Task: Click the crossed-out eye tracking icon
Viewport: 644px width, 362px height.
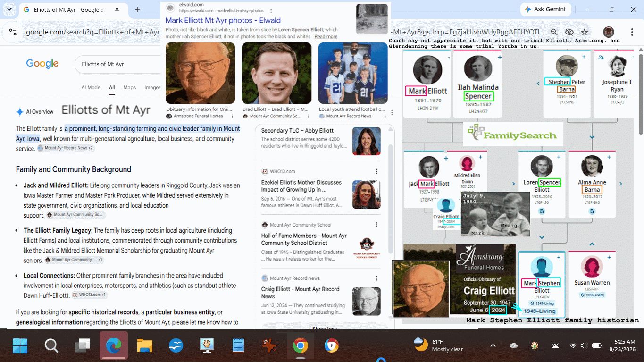Action: point(569,32)
